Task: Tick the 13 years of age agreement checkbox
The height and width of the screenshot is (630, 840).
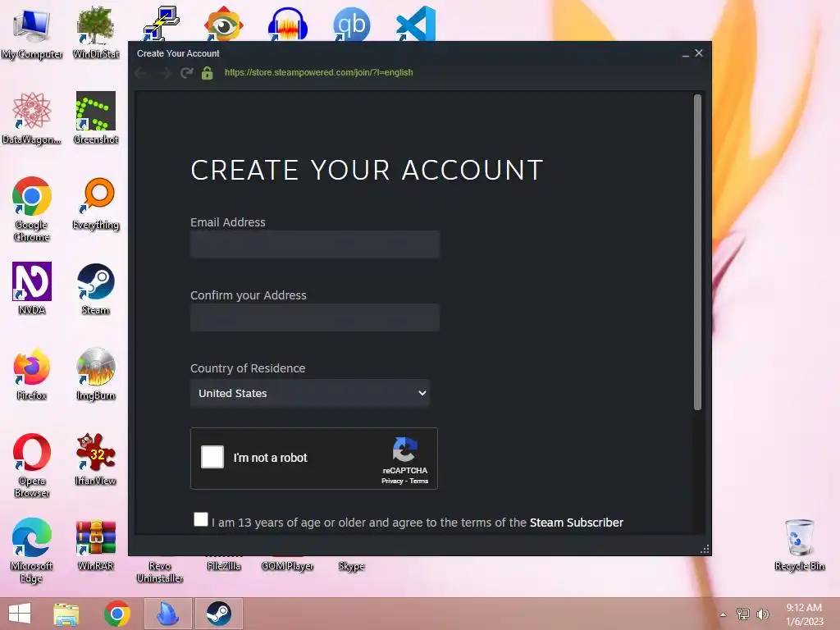Action: pos(201,519)
